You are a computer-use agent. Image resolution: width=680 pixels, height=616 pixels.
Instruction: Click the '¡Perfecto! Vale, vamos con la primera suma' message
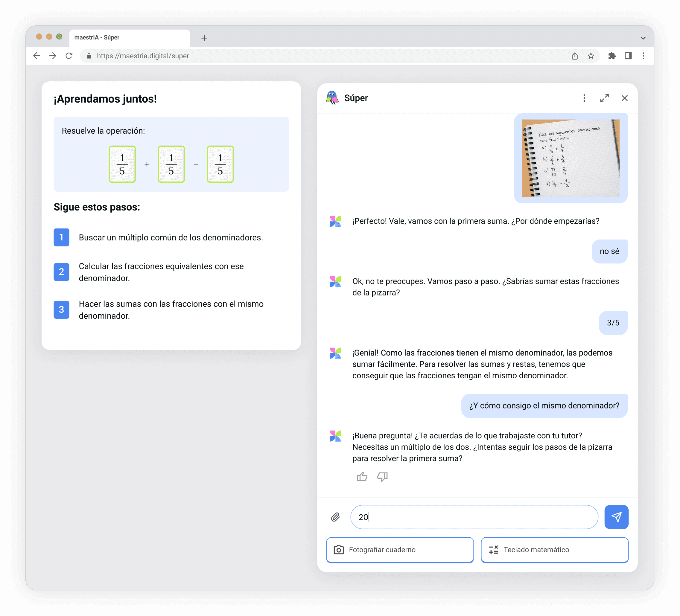(x=476, y=221)
